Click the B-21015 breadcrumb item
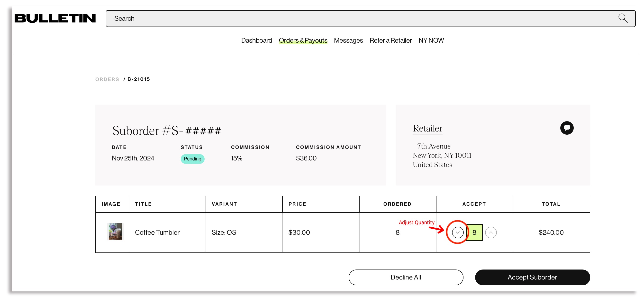This screenshot has width=644, height=298. (x=138, y=79)
